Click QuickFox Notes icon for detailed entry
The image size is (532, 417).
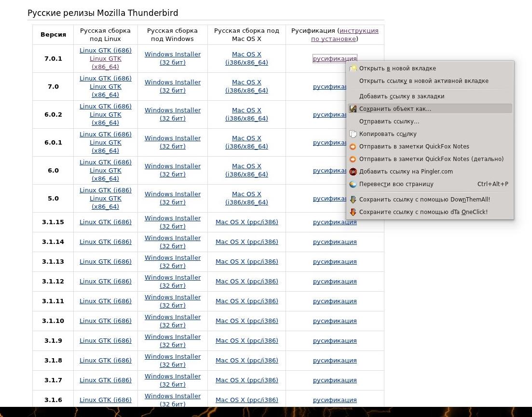click(353, 159)
